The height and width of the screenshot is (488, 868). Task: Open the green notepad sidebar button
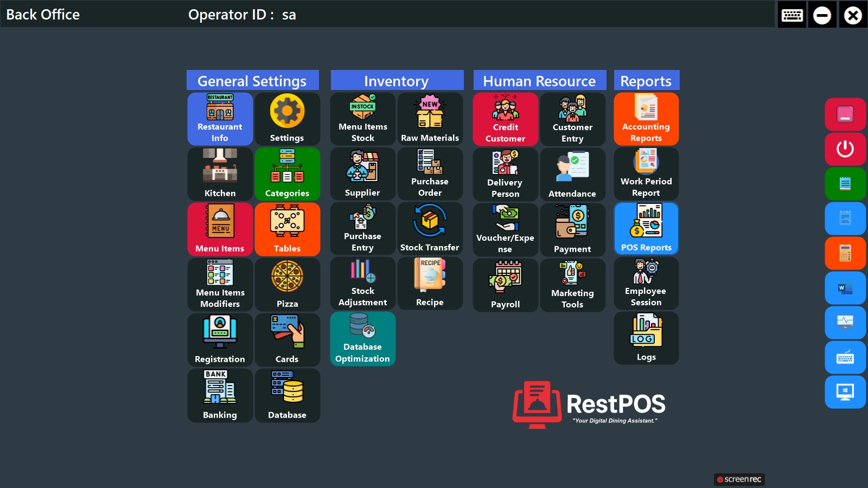point(845,184)
